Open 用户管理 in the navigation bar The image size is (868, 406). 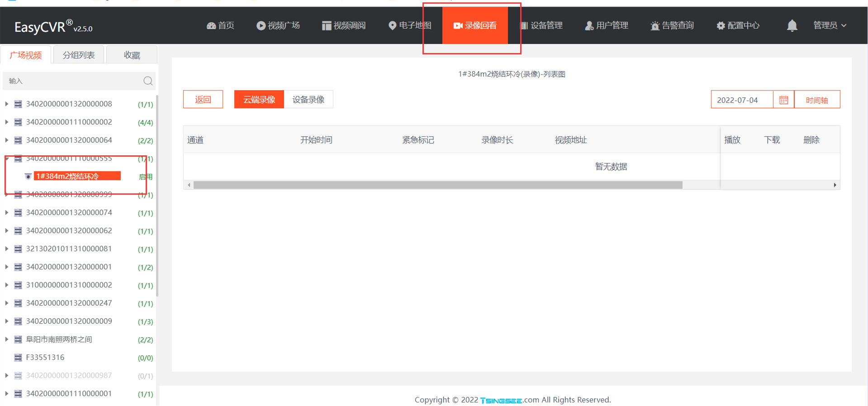607,25
